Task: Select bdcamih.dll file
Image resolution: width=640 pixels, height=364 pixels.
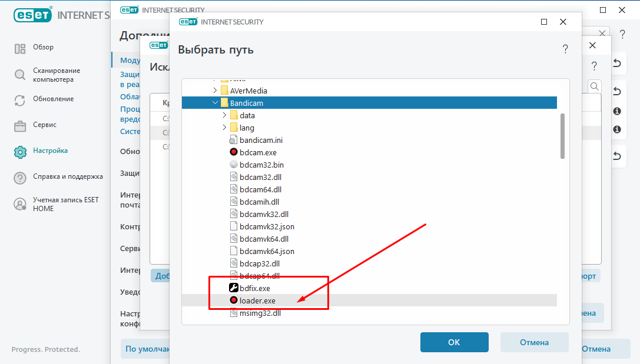Action: click(259, 202)
